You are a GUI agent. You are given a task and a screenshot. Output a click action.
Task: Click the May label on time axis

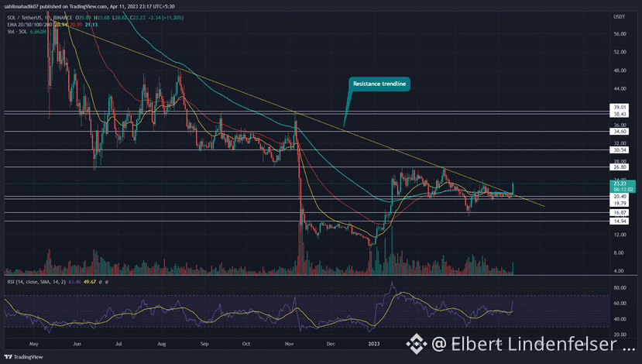(33, 344)
